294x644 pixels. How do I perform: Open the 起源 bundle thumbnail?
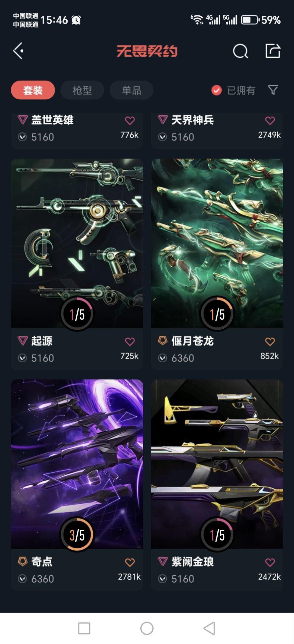77,243
